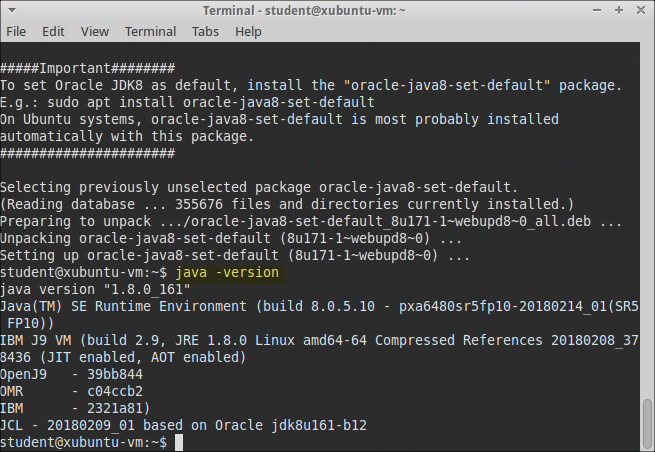This screenshot has width=655, height=452.
Task: Click the 'OpenJ9 - 39bb844' line
Action: pyautogui.click(x=71, y=374)
